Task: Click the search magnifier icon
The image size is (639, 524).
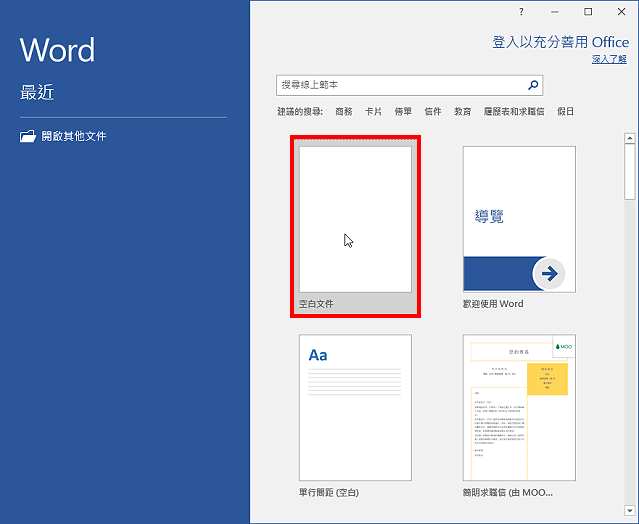Action: pyautogui.click(x=533, y=85)
